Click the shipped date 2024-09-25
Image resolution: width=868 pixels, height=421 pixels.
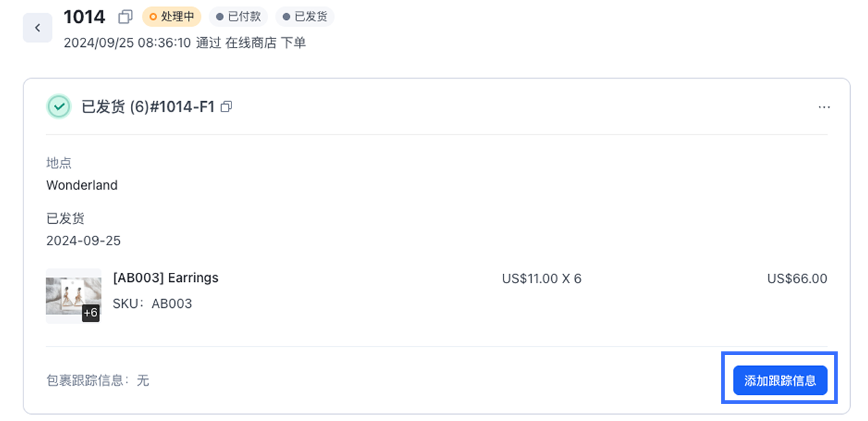[x=83, y=241]
